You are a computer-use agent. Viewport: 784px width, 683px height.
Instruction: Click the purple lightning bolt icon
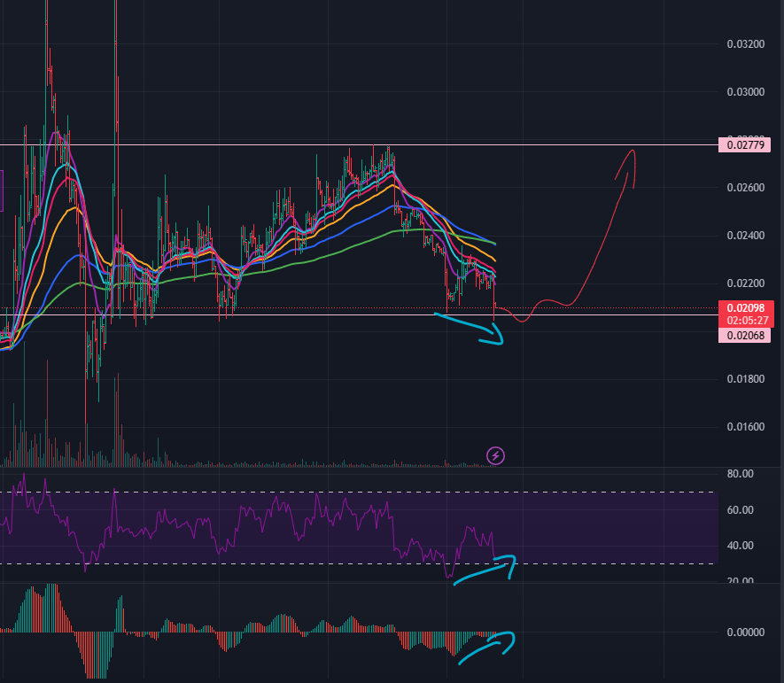[495, 455]
